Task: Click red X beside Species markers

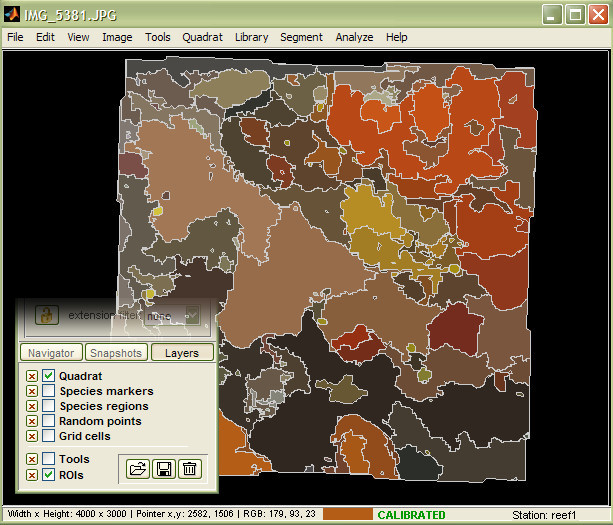Action: [32, 391]
